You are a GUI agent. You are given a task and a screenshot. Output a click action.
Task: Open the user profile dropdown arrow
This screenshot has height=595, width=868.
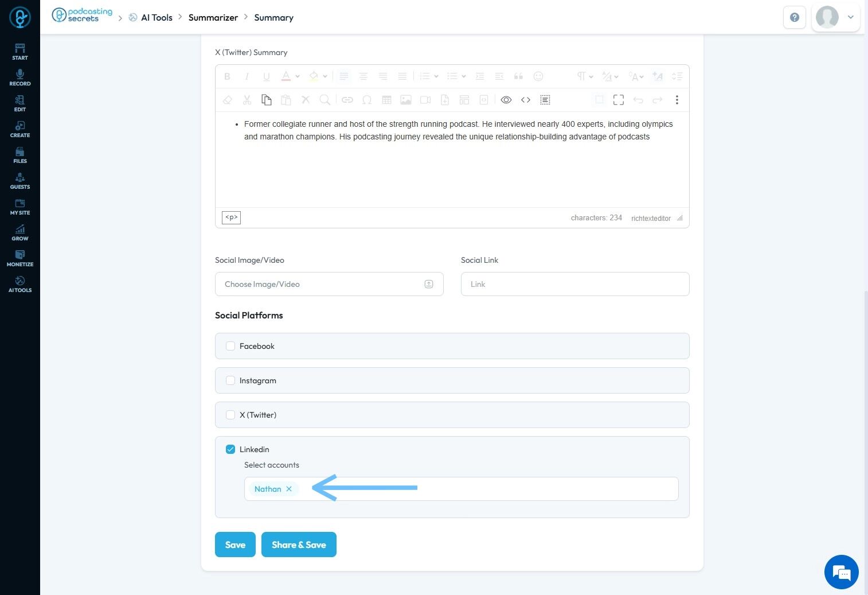coord(851,17)
